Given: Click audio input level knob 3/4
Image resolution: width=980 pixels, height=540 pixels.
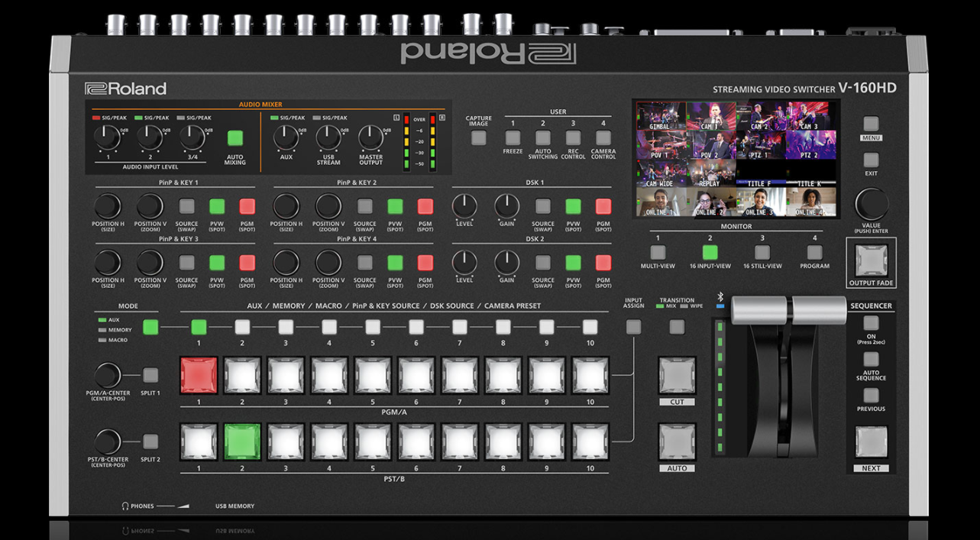Looking at the screenshot, I should pyautogui.click(x=192, y=137).
